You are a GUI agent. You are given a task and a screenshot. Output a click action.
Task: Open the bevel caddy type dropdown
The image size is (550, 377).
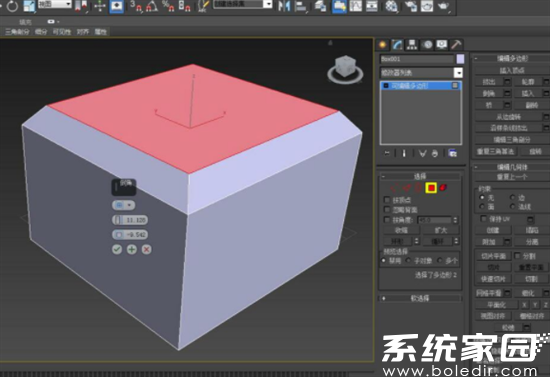(x=123, y=205)
